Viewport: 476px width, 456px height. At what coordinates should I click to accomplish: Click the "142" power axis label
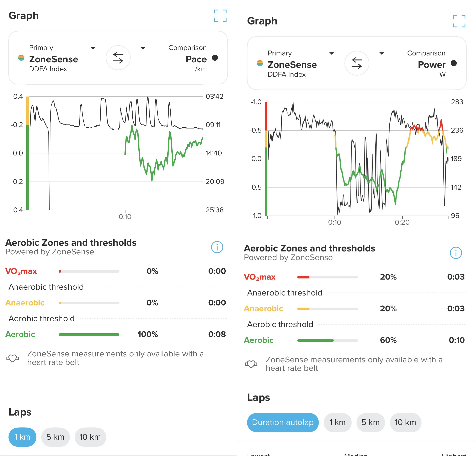coord(456,187)
